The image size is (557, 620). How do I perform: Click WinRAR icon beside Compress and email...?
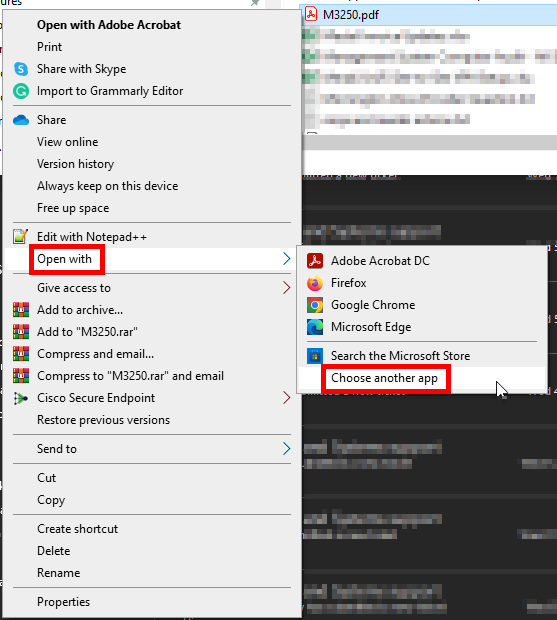[x=21, y=354]
